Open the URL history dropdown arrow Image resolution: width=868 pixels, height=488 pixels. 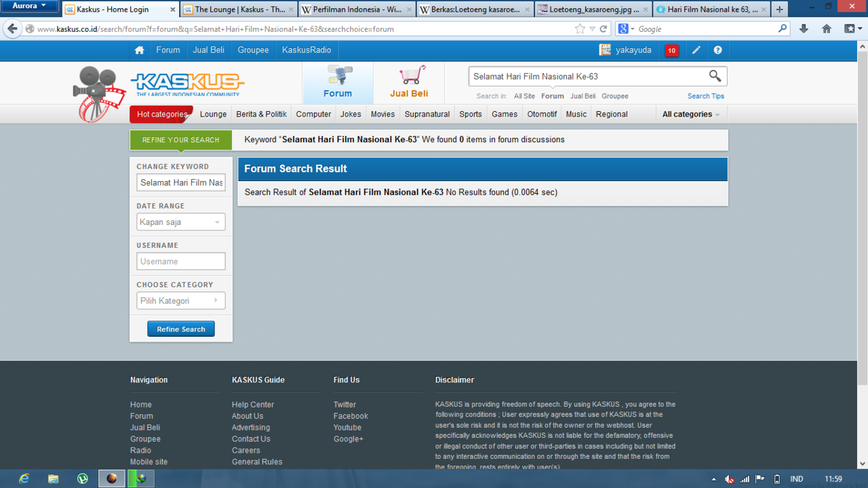click(592, 29)
